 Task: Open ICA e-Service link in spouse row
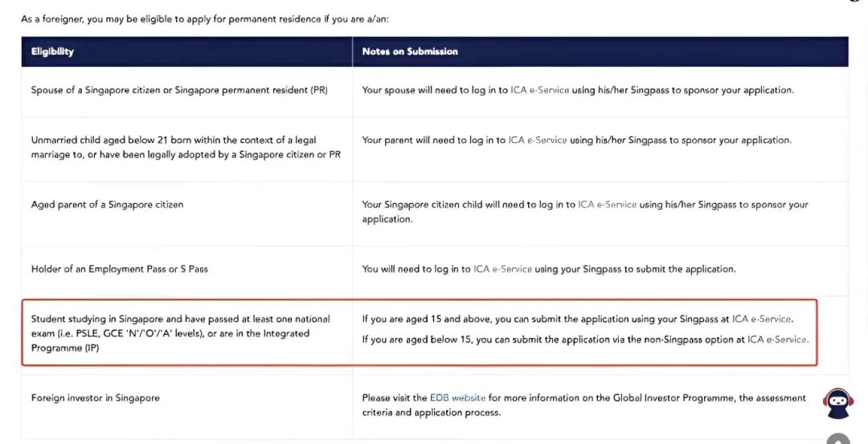(540, 90)
